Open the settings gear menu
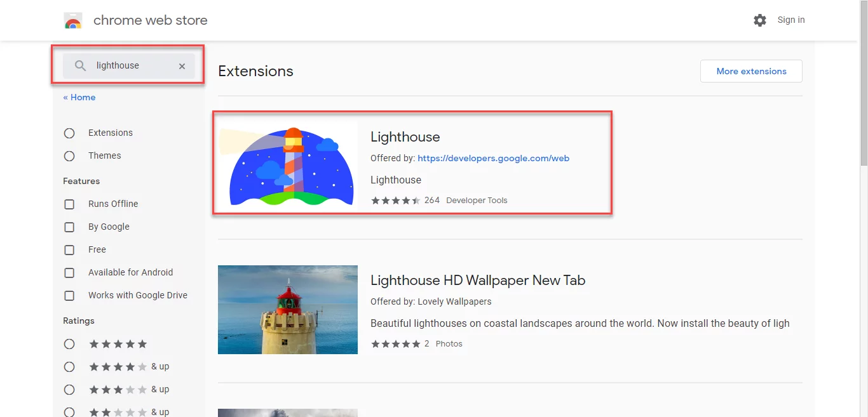 click(760, 20)
